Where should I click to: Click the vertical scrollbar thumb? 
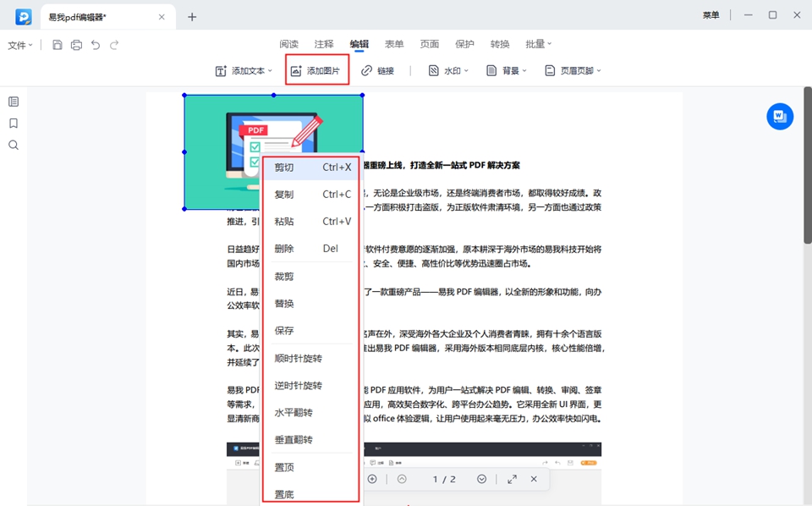coord(807,165)
